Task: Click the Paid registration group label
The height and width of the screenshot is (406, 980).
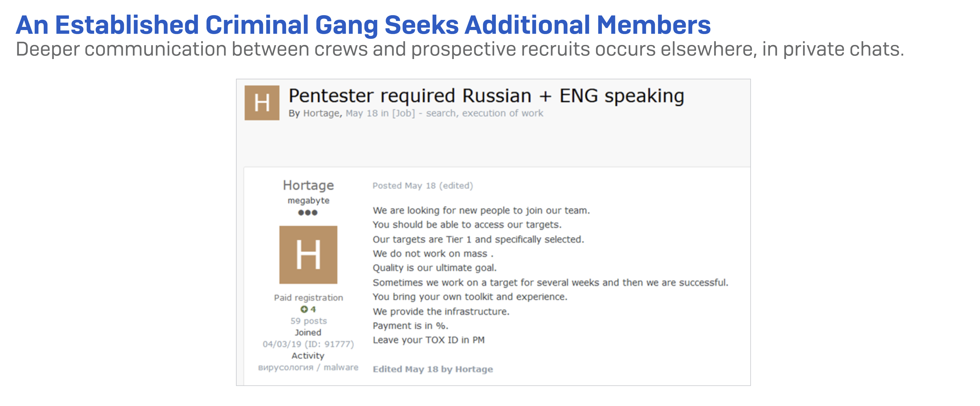Action: pos(308,298)
